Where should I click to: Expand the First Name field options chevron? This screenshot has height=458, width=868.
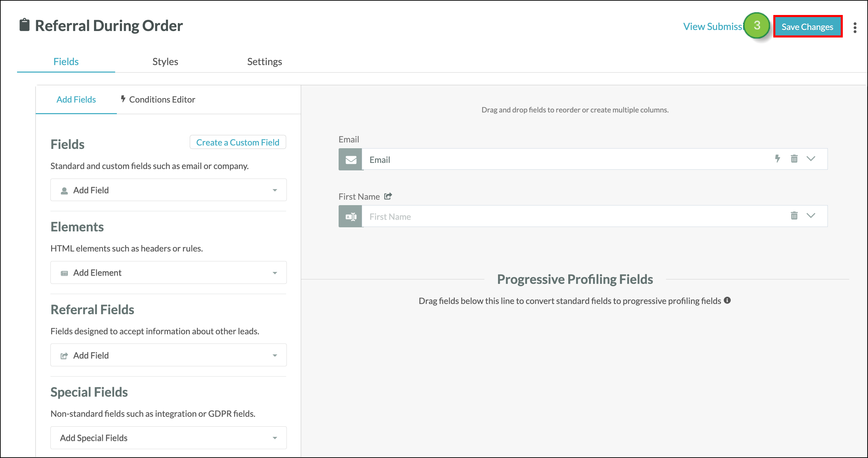pyautogui.click(x=811, y=215)
